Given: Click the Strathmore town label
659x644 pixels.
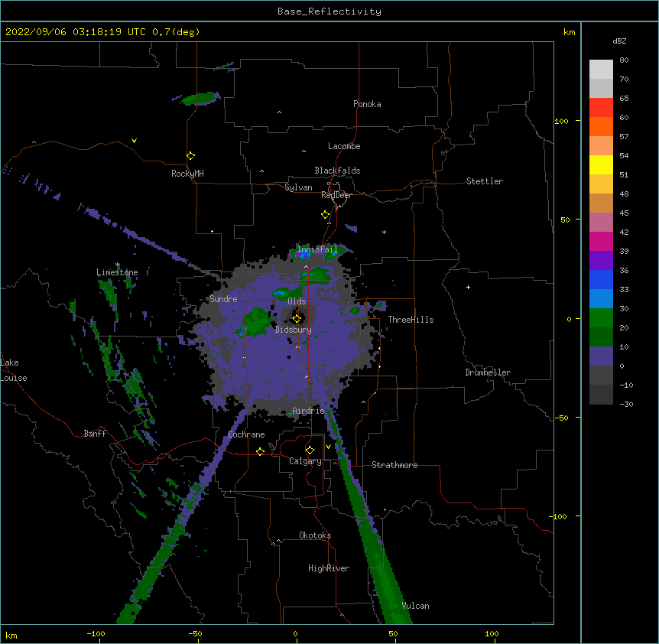Looking at the screenshot, I should point(394,465).
